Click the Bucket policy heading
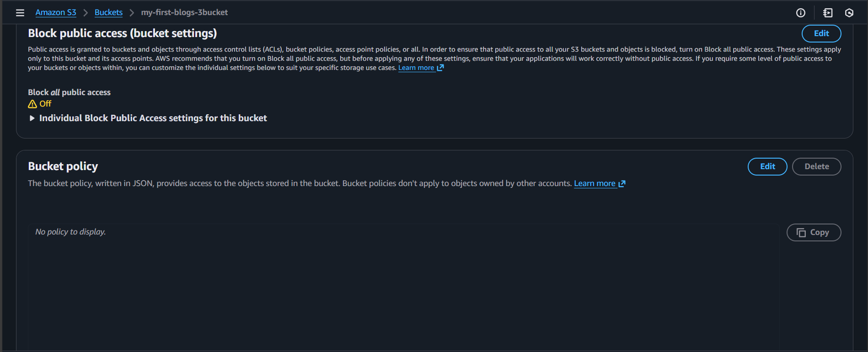Screen dimensions: 868x352 [x=63, y=166]
